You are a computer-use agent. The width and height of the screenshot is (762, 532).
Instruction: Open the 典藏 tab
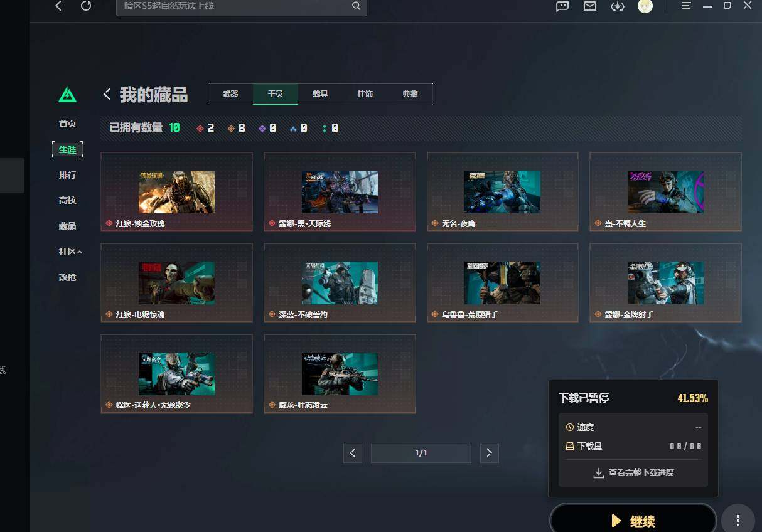click(x=410, y=94)
